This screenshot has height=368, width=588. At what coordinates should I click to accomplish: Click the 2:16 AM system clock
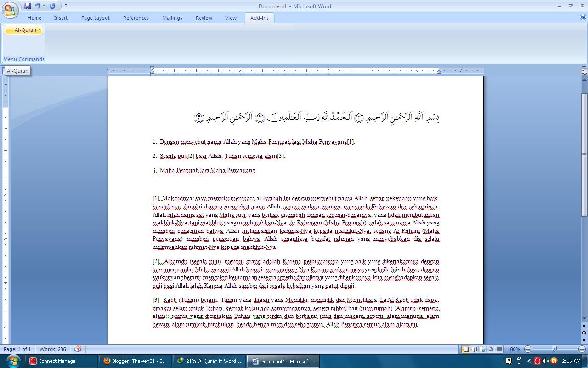tap(571, 361)
